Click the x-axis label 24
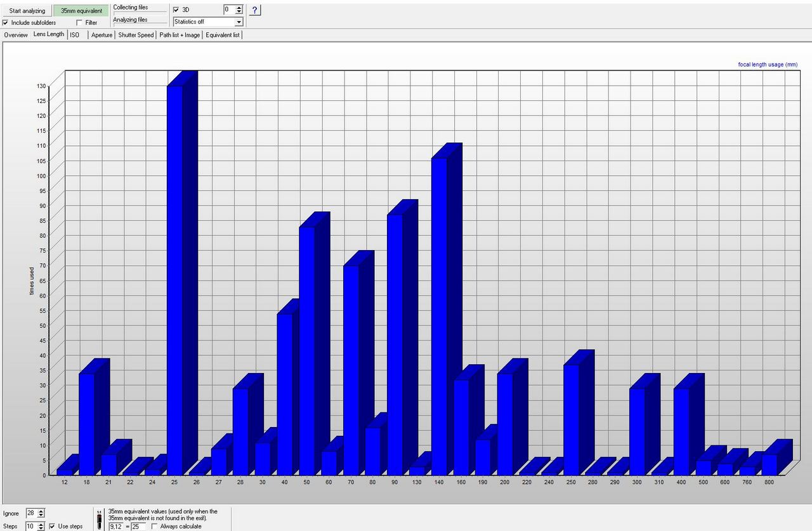Viewport: 812px width, 531px height. click(x=152, y=482)
